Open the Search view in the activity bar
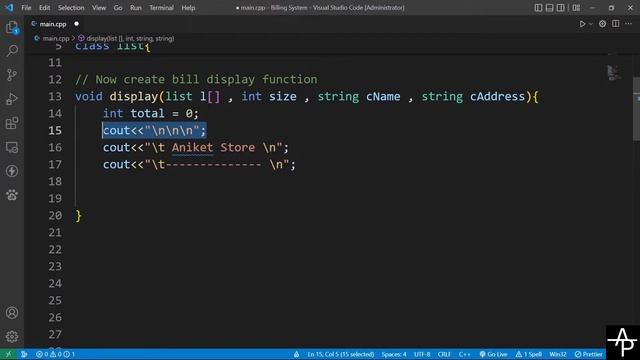This screenshot has height=360, width=640. tap(12, 51)
